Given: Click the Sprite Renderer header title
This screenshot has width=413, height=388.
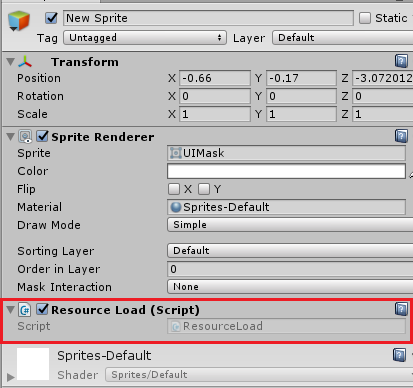Looking at the screenshot, I should tap(103, 137).
